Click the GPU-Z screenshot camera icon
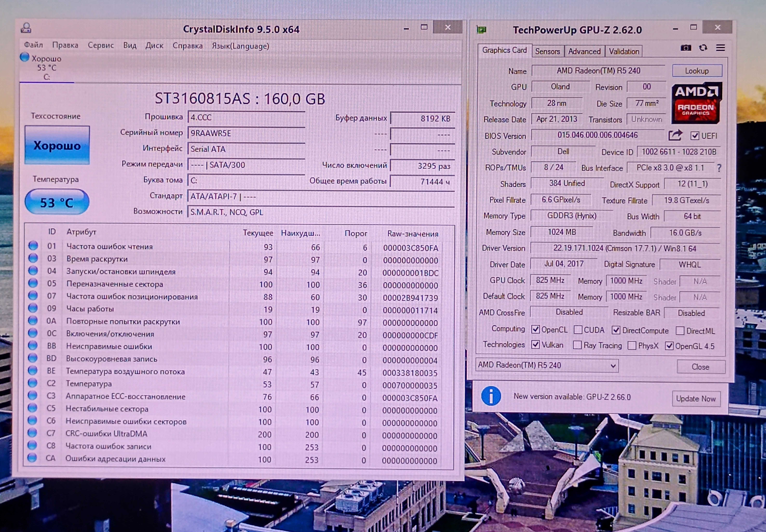The image size is (766, 532). (686, 48)
